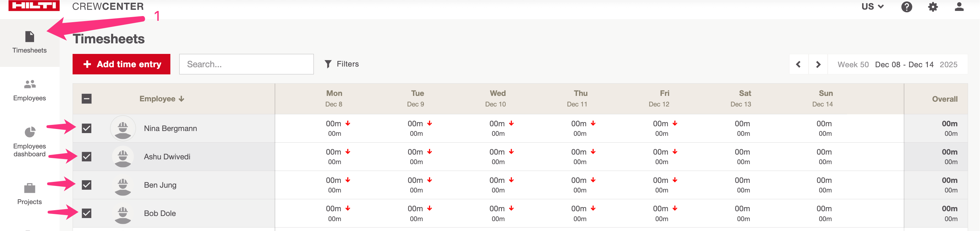This screenshot has width=980, height=231.
Task: Open settings via the gear icon
Action: [x=933, y=7]
